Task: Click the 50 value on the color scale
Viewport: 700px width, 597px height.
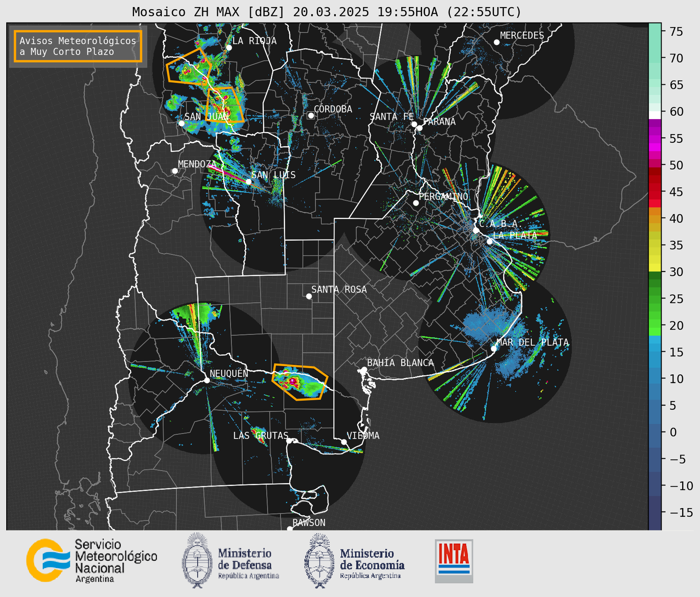Action: (x=676, y=165)
